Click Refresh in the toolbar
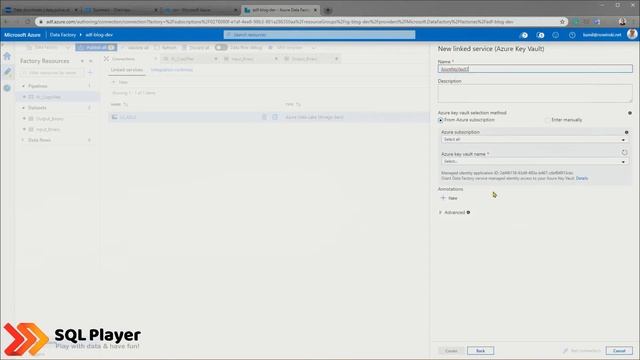The height and width of the screenshot is (360, 640). pyautogui.click(x=165, y=48)
